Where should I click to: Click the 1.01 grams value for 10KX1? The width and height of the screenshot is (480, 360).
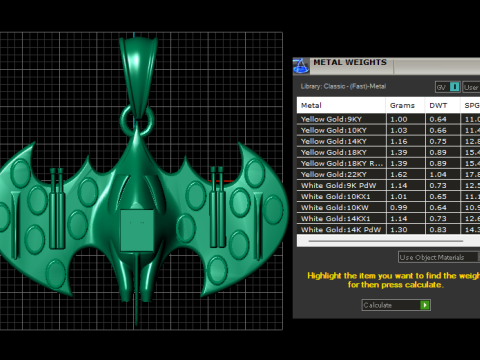tap(399, 196)
